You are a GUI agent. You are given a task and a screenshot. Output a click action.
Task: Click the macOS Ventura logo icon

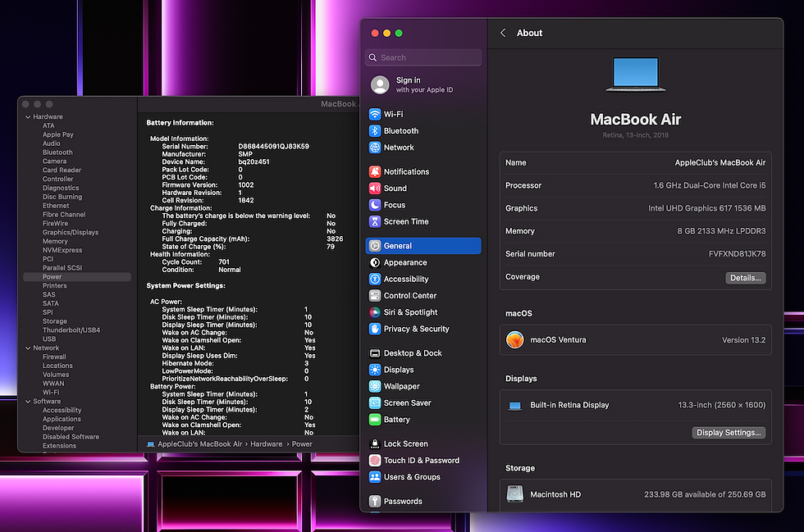515,340
